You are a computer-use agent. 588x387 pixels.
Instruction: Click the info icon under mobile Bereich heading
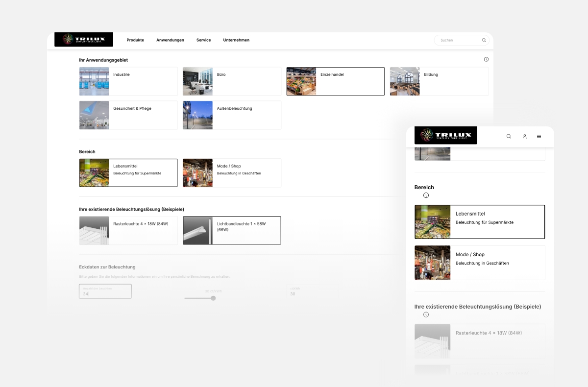click(x=426, y=195)
